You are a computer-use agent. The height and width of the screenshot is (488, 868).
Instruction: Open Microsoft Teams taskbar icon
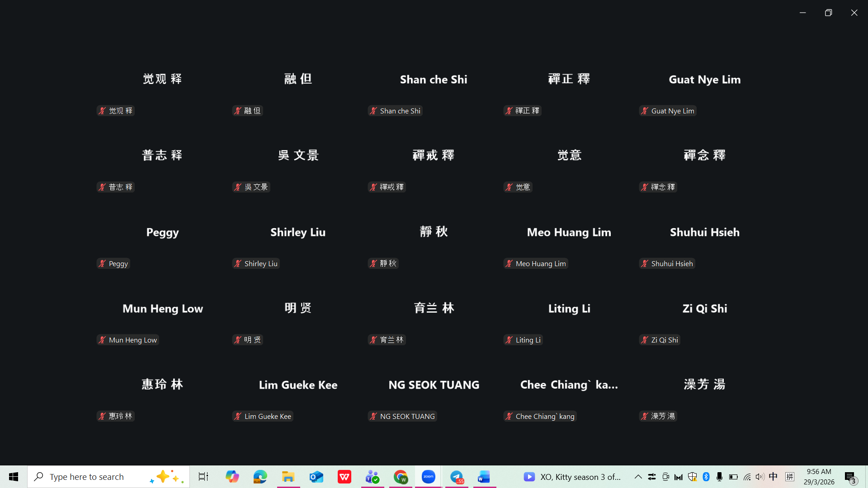373,477
